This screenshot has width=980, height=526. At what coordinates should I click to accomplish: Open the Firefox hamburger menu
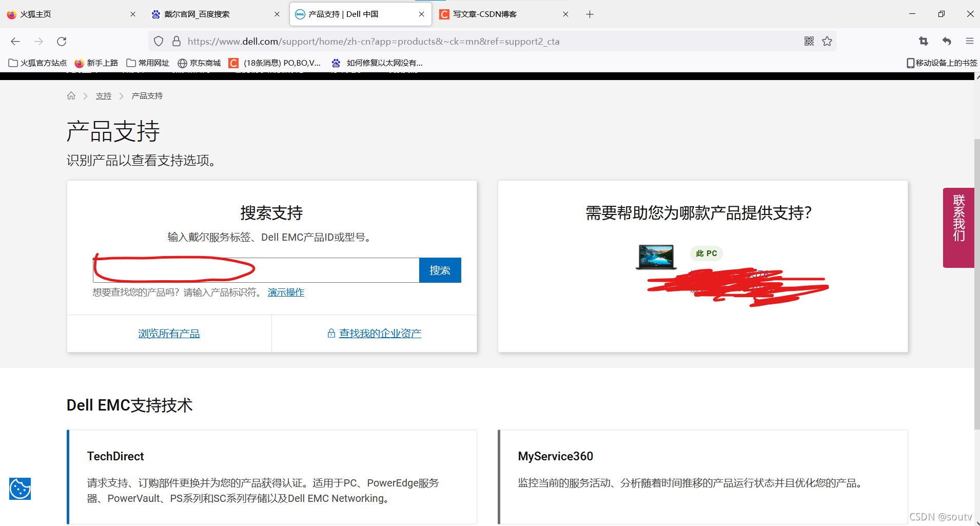tap(969, 41)
